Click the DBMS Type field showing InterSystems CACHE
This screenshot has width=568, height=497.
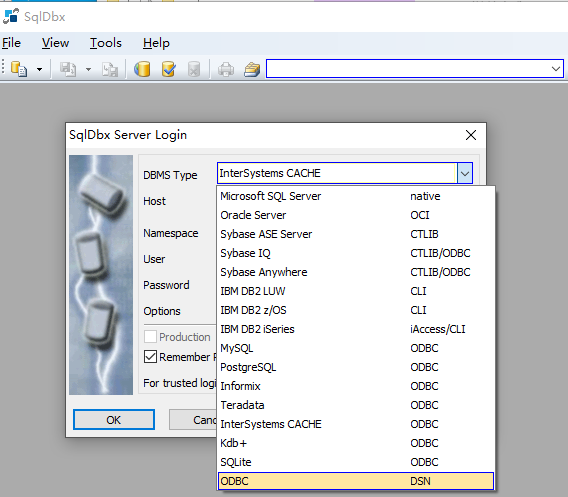(337, 173)
